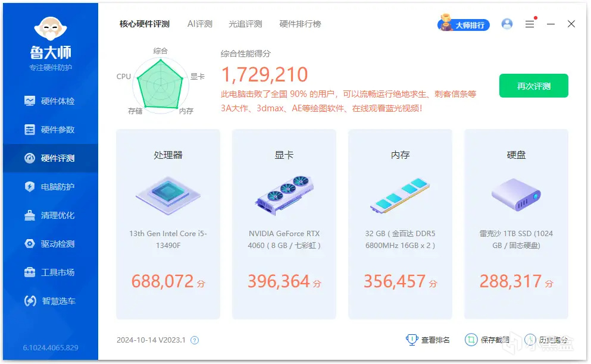Select 硬件评测 sidebar item
This screenshot has height=364, width=591.
pos(50,158)
